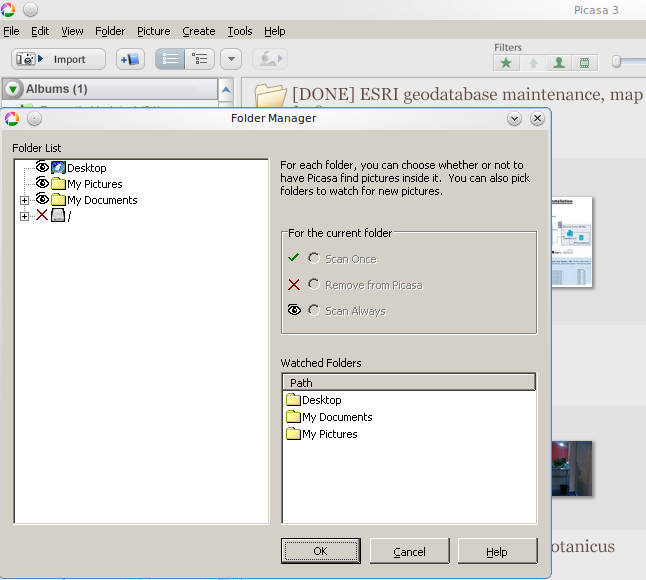
Task: Click the Import button in toolbar
Action: 58,59
